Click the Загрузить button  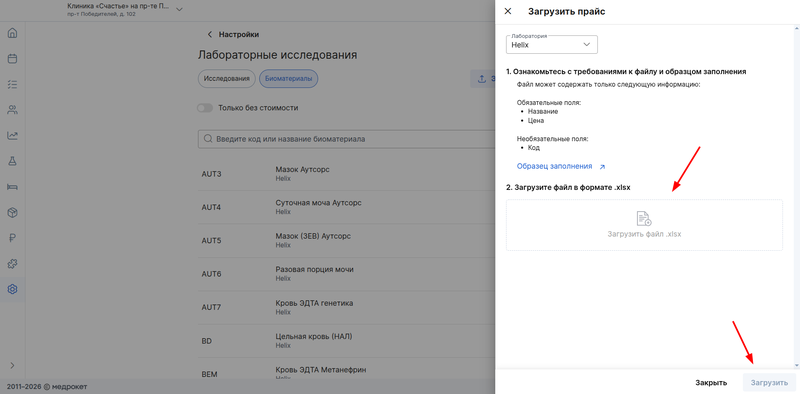769,382
